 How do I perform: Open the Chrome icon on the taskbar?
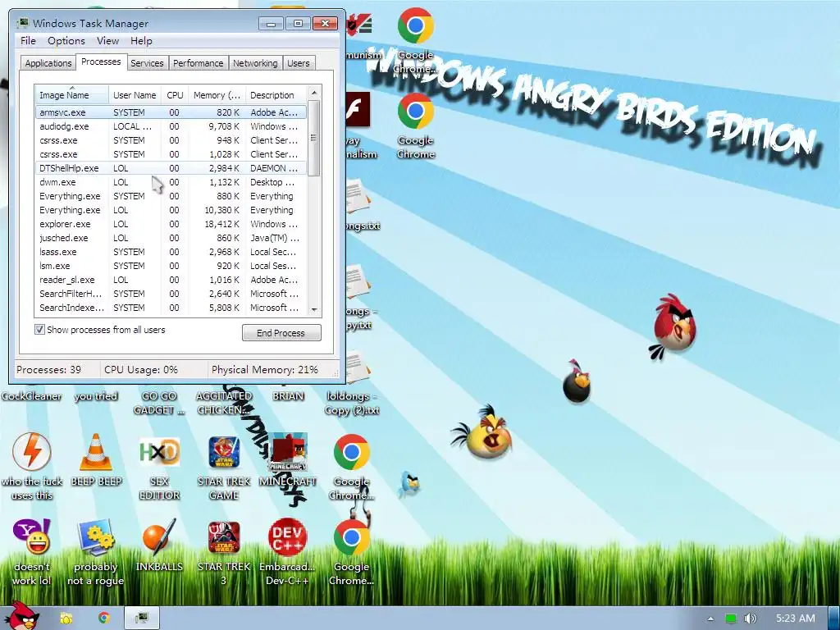coord(104,619)
